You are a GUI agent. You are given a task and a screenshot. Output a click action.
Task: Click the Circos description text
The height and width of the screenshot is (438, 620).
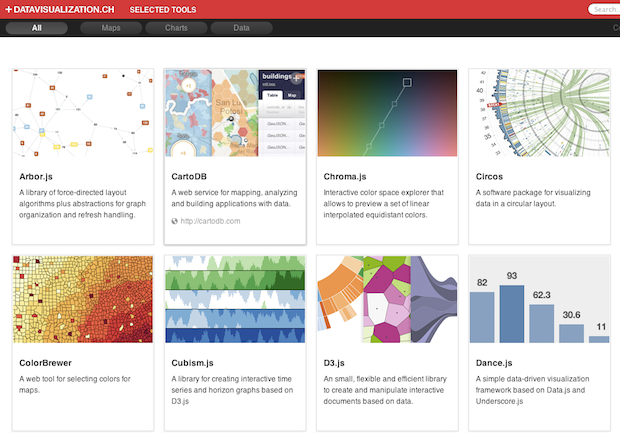(x=533, y=198)
